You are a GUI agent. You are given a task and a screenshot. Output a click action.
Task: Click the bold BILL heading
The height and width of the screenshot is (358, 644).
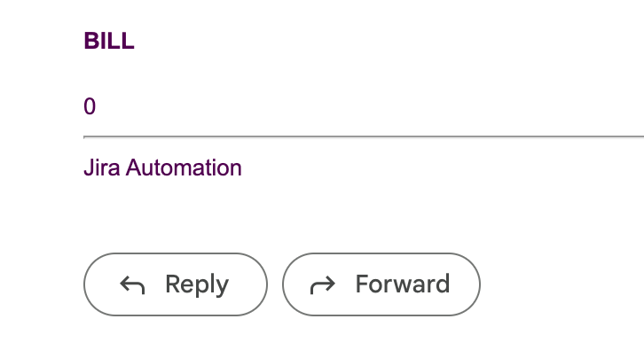pyautogui.click(x=109, y=41)
